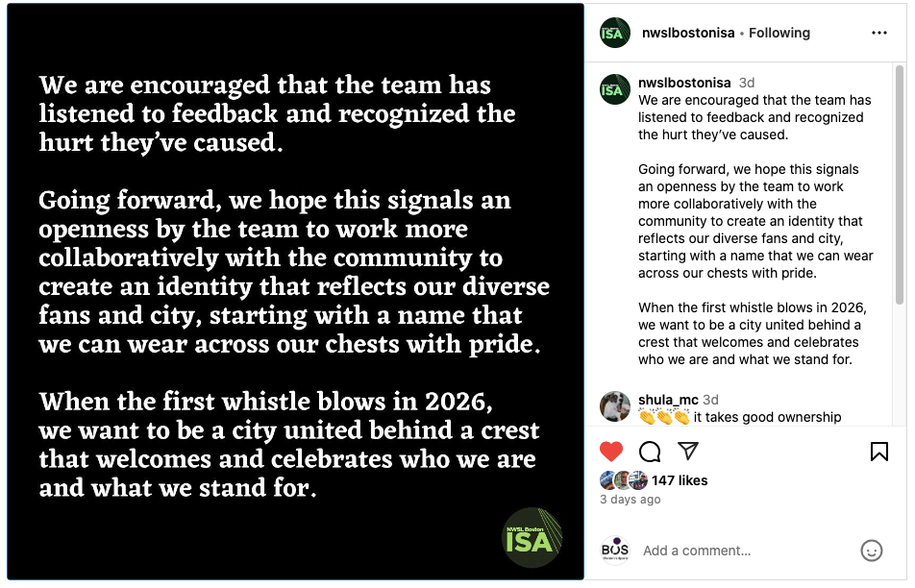This screenshot has width=915, height=588.
Task: Click the nwslbostonisa caption username
Action: pos(684,83)
